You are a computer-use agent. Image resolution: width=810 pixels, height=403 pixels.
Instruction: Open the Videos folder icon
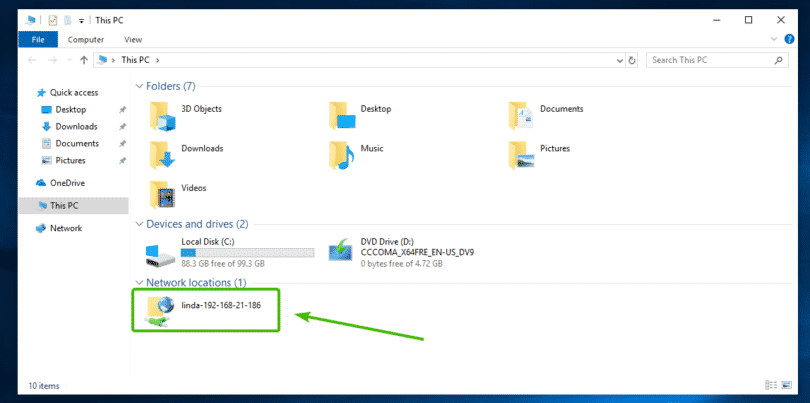click(162, 194)
